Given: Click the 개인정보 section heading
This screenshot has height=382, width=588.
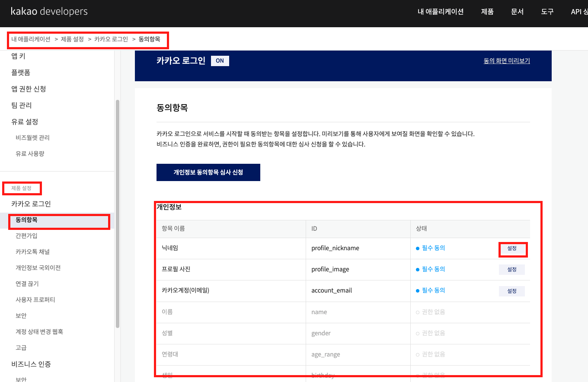Looking at the screenshot, I should [x=169, y=207].
